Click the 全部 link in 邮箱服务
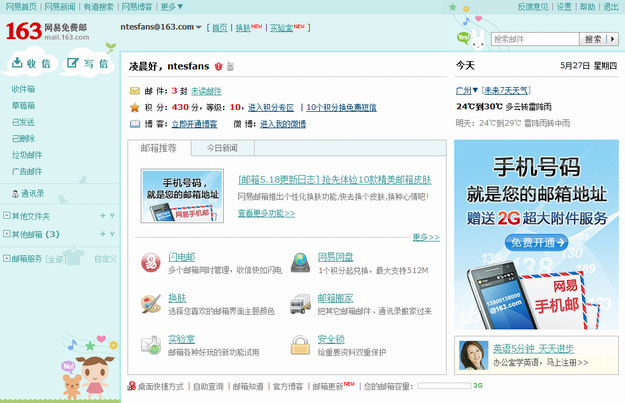The width and height of the screenshot is (625, 403). click(x=56, y=259)
